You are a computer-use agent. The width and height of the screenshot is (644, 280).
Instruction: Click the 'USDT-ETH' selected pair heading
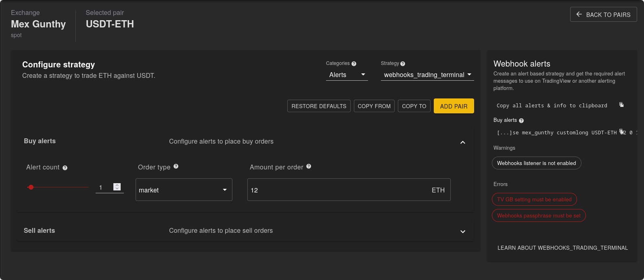click(x=110, y=24)
